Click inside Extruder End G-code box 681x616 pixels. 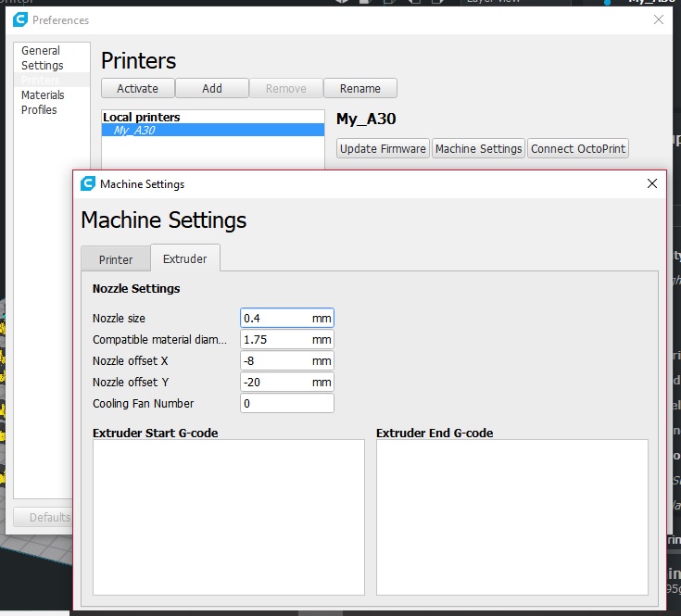click(512, 517)
